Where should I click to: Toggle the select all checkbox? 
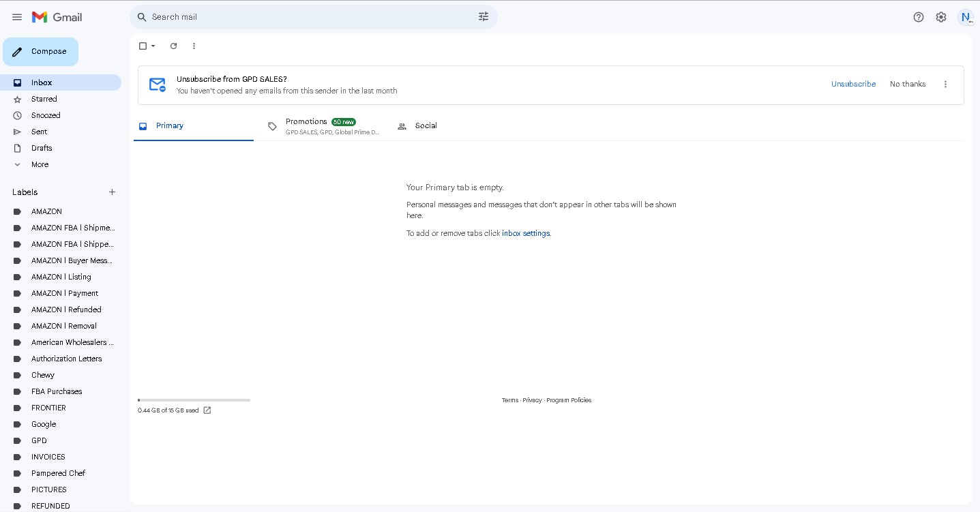pos(143,46)
